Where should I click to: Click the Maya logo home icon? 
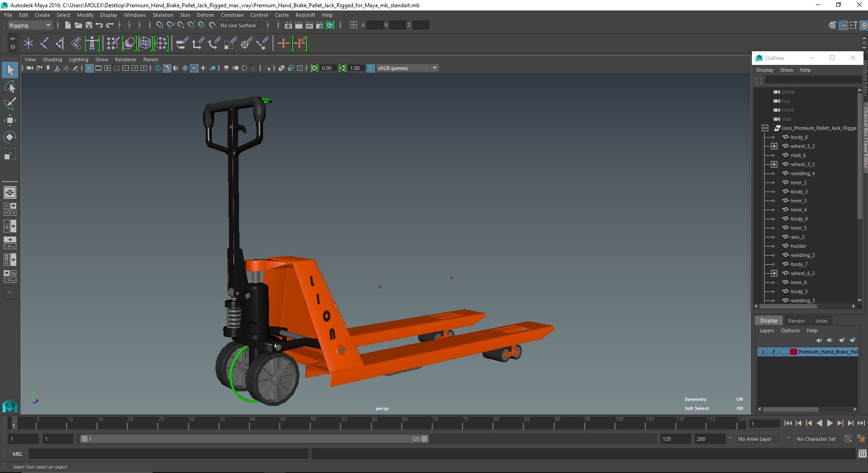click(x=10, y=405)
